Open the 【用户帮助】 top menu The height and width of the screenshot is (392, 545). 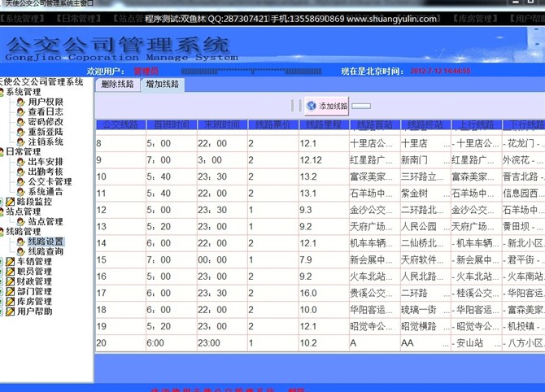pyautogui.click(x=526, y=19)
